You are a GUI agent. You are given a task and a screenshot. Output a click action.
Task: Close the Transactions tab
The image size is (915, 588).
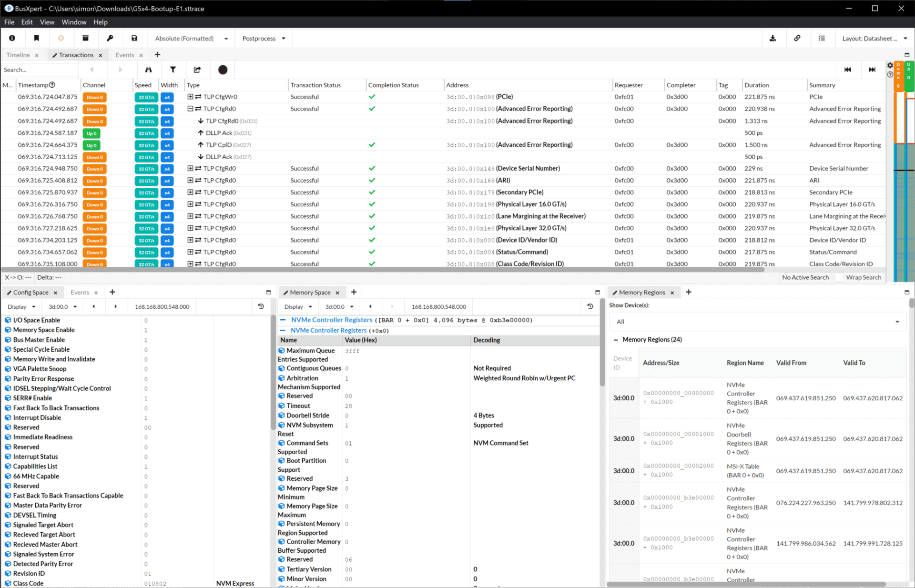point(101,55)
